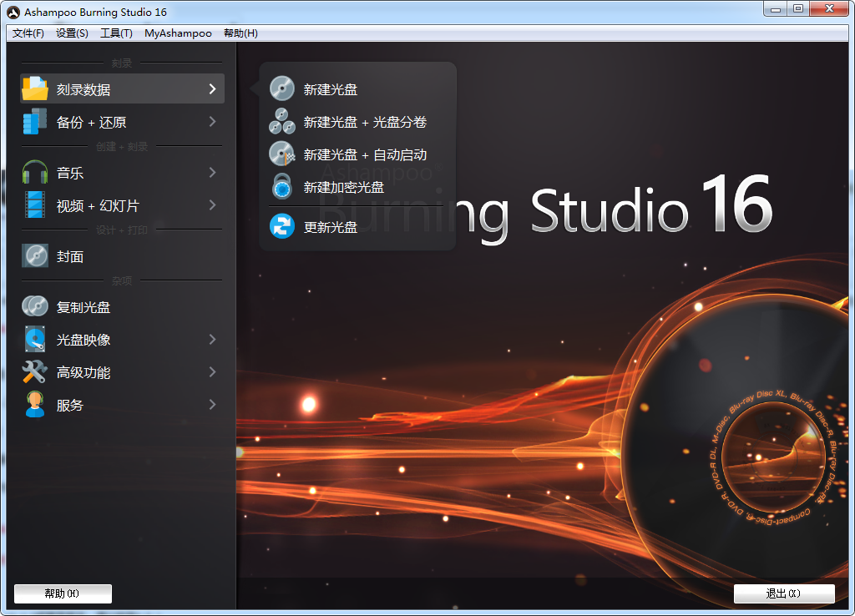Screen dimensions: 855x616
Task: Click the 备份 + 还原 backup icon
Action: point(35,122)
